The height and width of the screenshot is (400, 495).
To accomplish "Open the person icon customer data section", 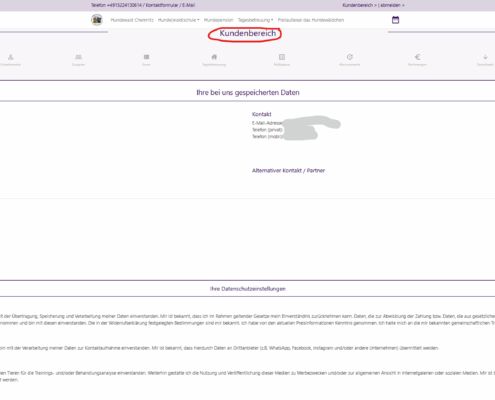I will click(x=11, y=57).
